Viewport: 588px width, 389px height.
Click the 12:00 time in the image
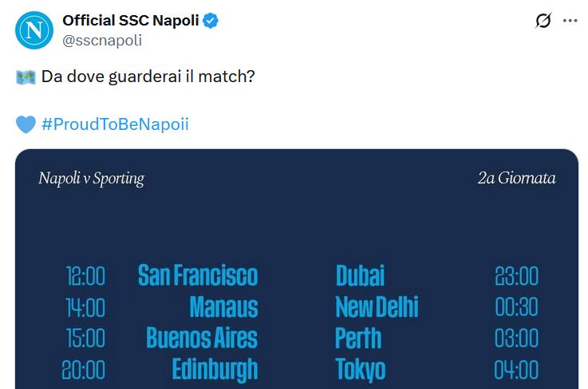coord(85,276)
